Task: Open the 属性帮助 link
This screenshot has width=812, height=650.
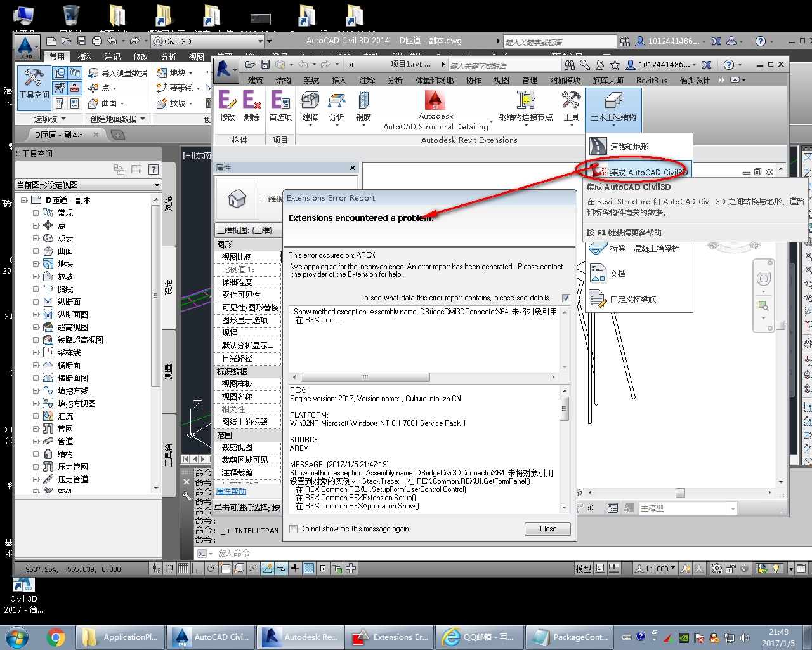Action: point(230,491)
